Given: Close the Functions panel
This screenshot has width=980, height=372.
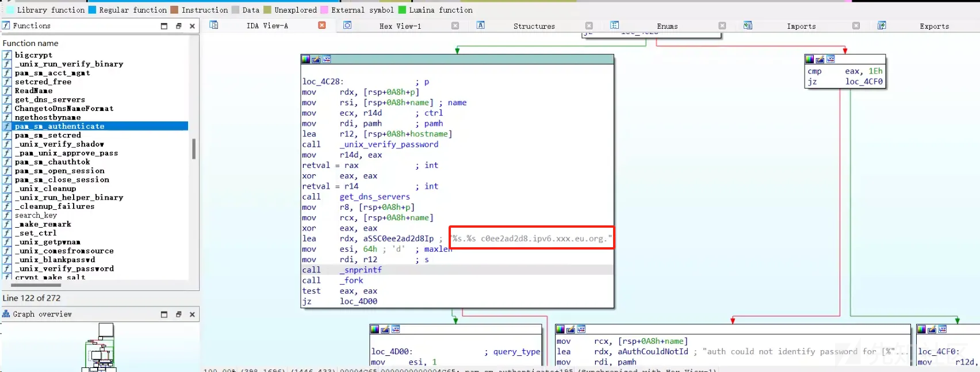Looking at the screenshot, I should (x=192, y=26).
